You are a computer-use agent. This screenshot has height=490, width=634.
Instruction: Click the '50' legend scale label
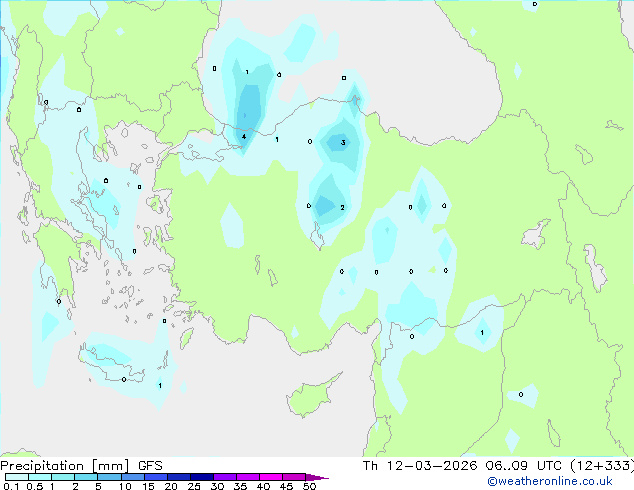(x=309, y=486)
